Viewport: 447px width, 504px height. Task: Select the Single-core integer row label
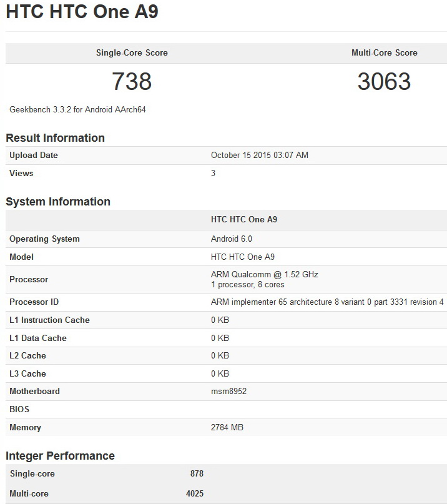coord(32,473)
